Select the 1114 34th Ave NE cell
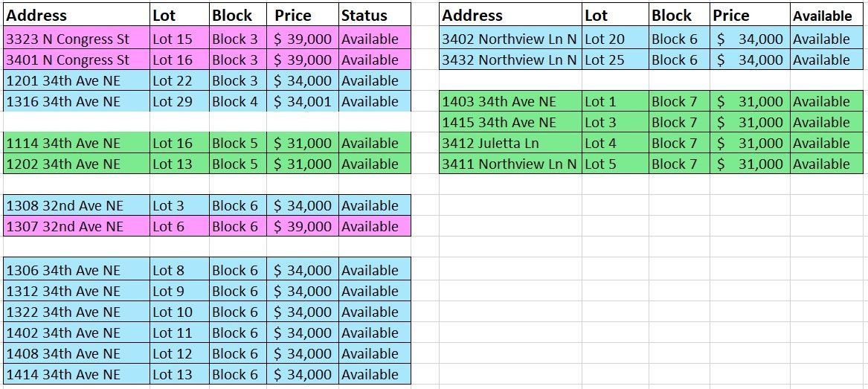The image size is (868, 389). pos(77,144)
